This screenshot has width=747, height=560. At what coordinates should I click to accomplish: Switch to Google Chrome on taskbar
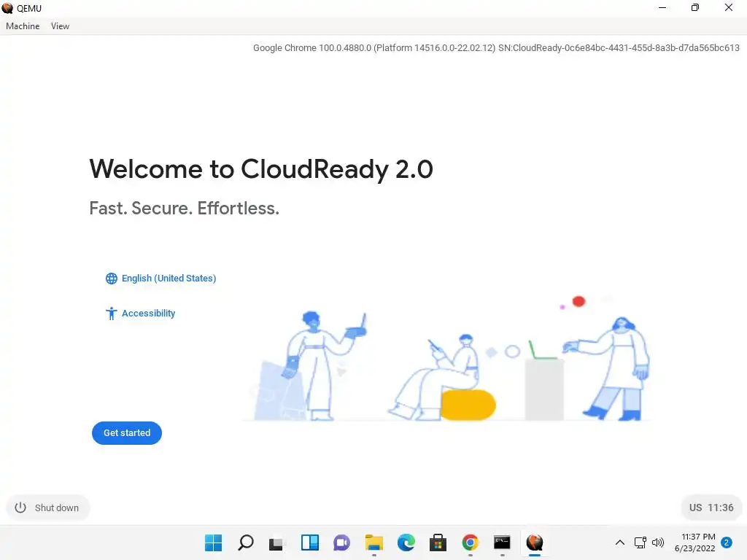[471, 542]
